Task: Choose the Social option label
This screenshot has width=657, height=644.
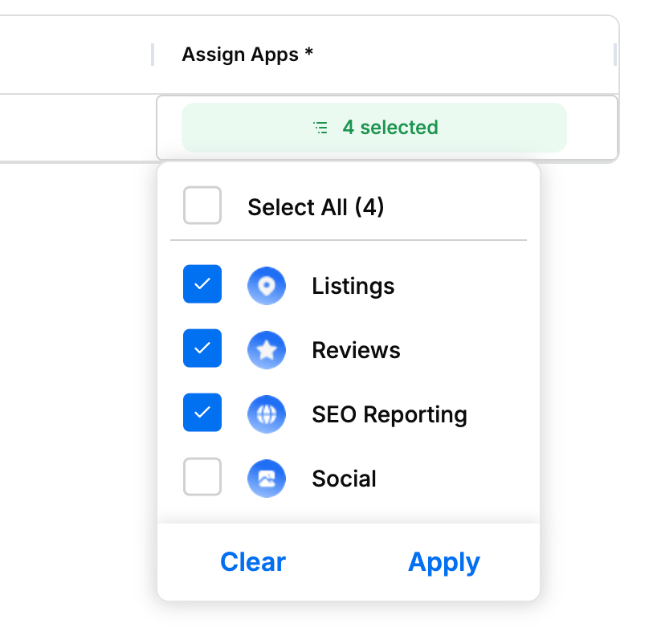Action: click(x=344, y=479)
